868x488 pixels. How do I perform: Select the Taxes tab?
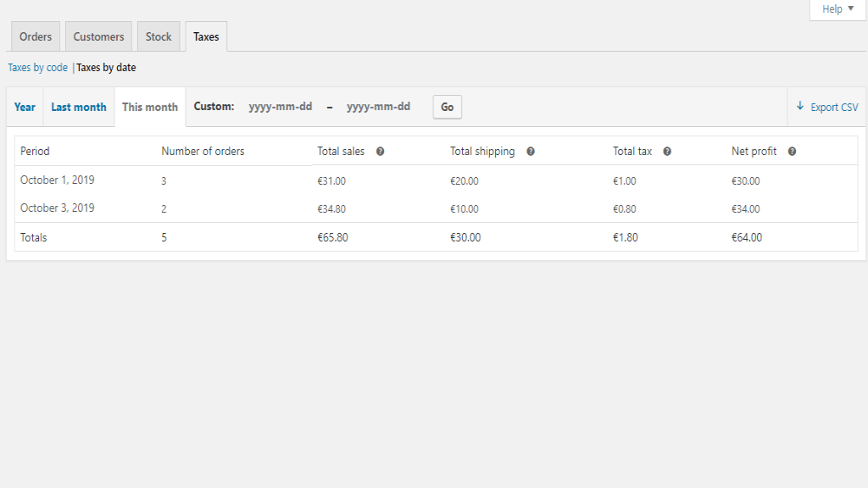[206, 37]
